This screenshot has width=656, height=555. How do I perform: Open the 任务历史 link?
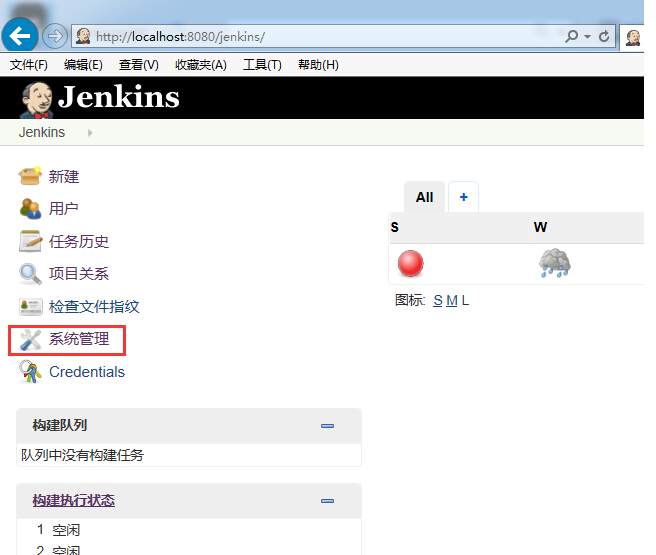pos(79,241)
